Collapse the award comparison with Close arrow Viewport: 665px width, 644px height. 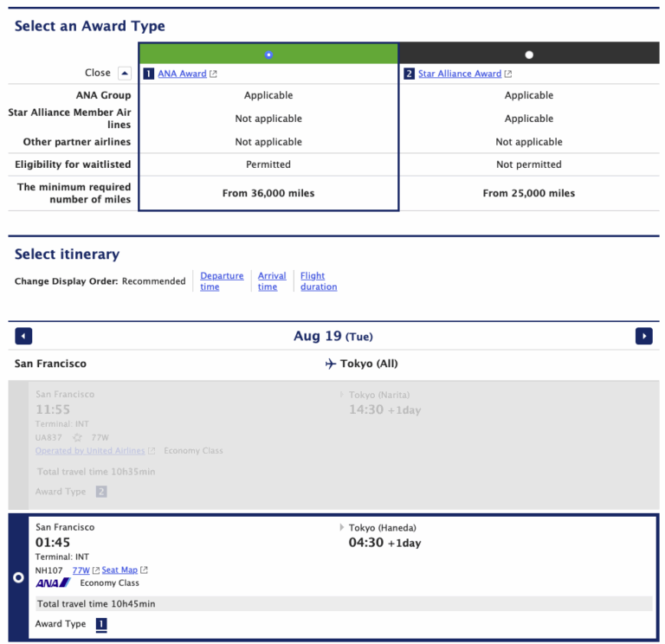[x=125, y=74]
